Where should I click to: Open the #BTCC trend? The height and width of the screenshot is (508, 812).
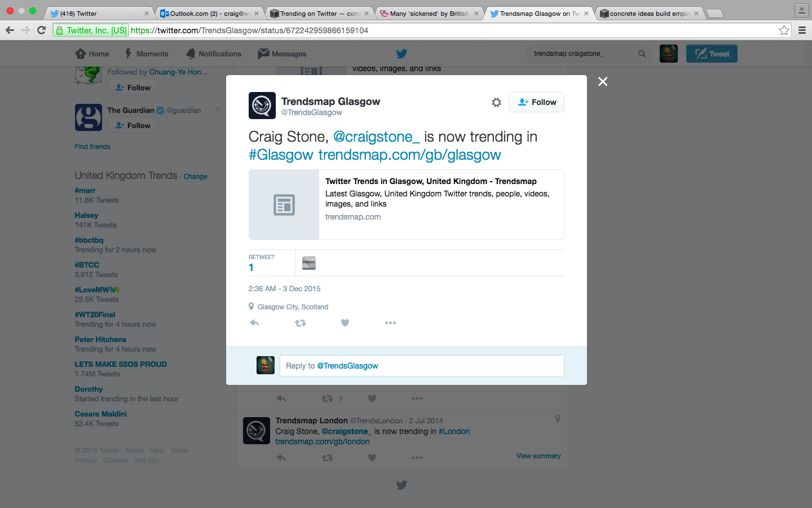(x=87, y=265)
